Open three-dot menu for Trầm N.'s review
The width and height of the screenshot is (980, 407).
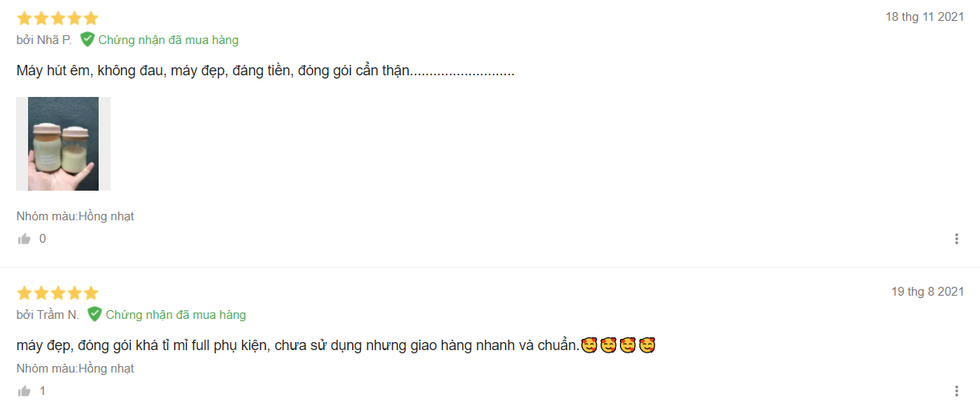pos(956,391)
